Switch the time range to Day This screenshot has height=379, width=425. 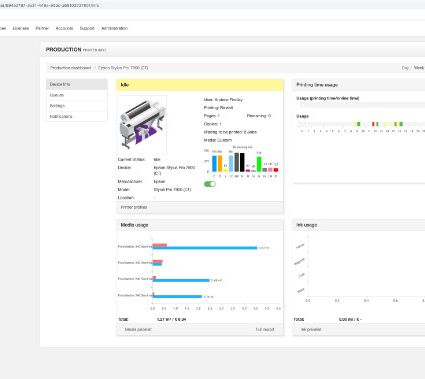(405, 68)
